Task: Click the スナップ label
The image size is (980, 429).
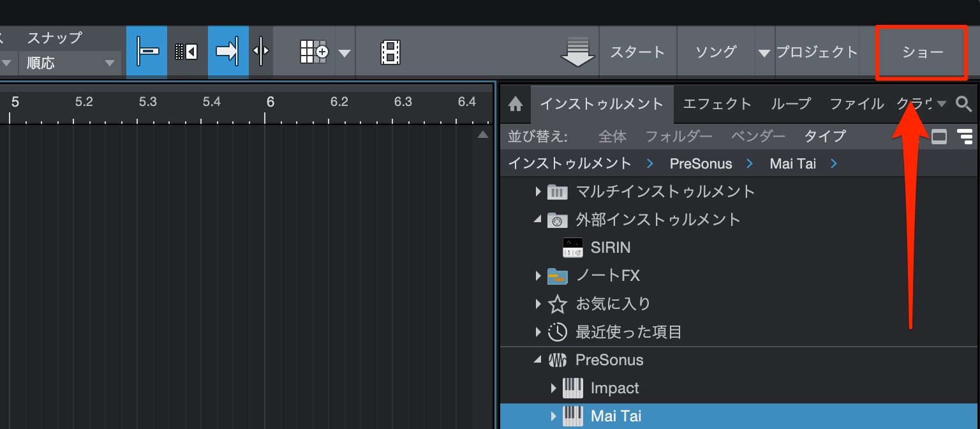Action: click(x=54, y=38)
